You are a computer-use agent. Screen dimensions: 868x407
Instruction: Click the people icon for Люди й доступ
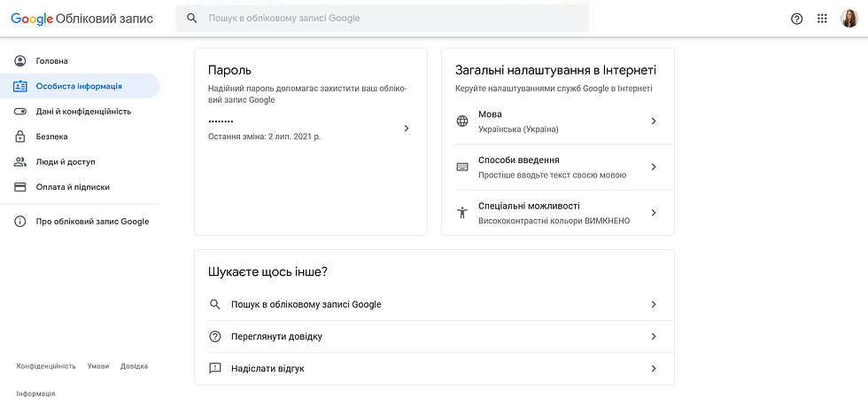19,162
